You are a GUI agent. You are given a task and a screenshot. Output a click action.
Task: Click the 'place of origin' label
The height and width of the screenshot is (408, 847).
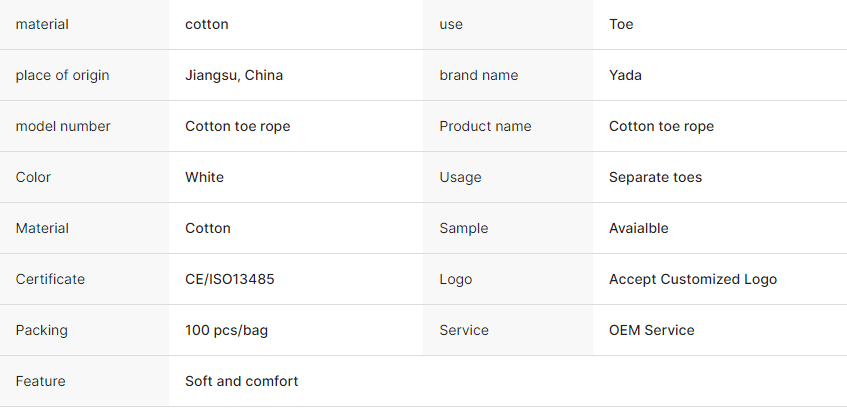pyautogui.click(x=62, y=75)
